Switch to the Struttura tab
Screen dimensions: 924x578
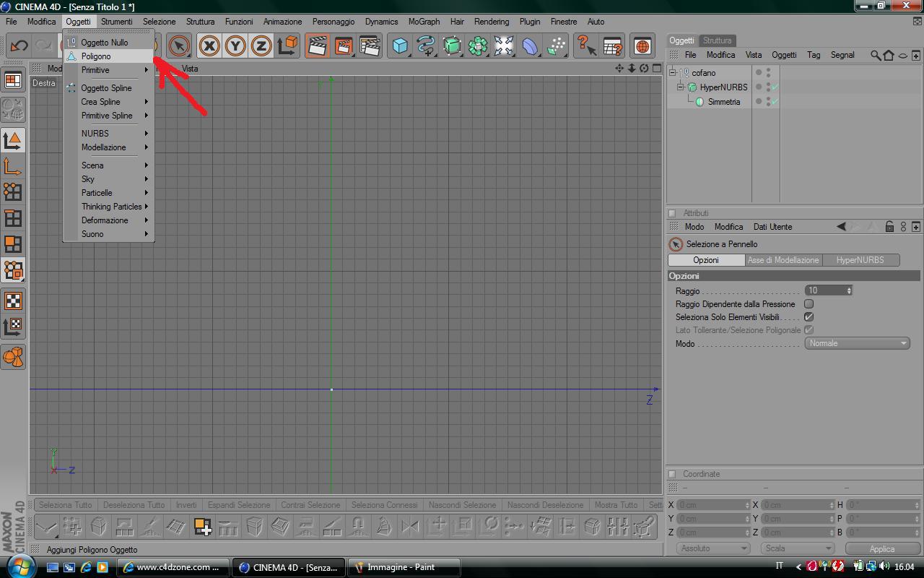(x=718, y=40)
